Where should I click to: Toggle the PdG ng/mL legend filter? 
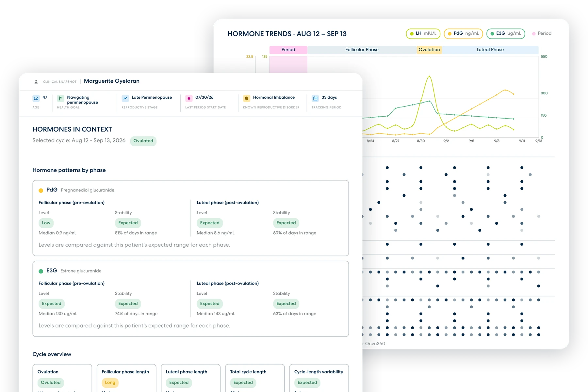pyautogui.click(x=463, y=34)
